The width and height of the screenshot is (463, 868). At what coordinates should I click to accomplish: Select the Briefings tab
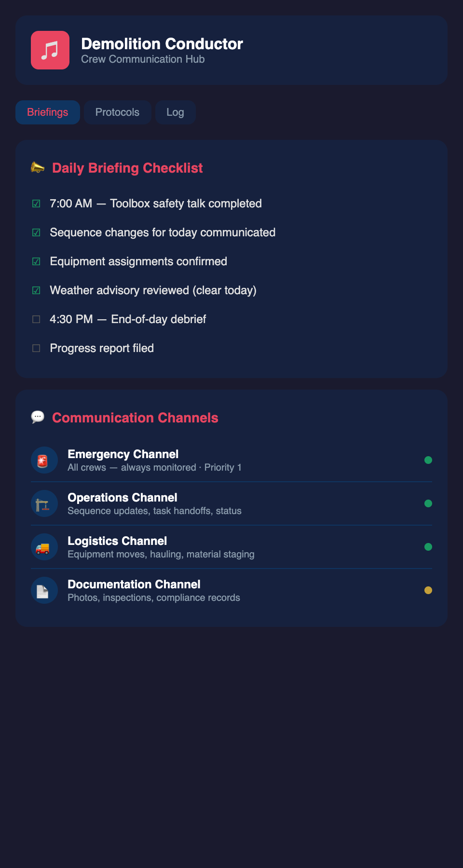point(47,112)
